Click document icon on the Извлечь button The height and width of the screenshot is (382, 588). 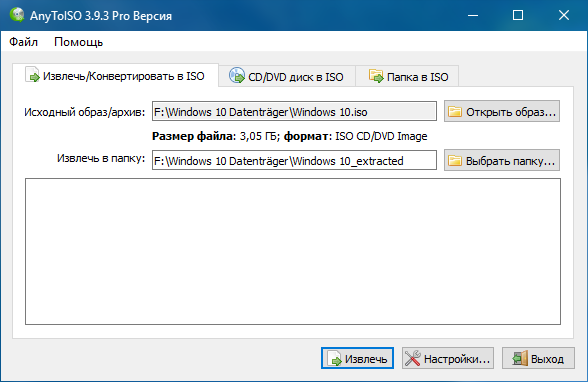[334, 358]
